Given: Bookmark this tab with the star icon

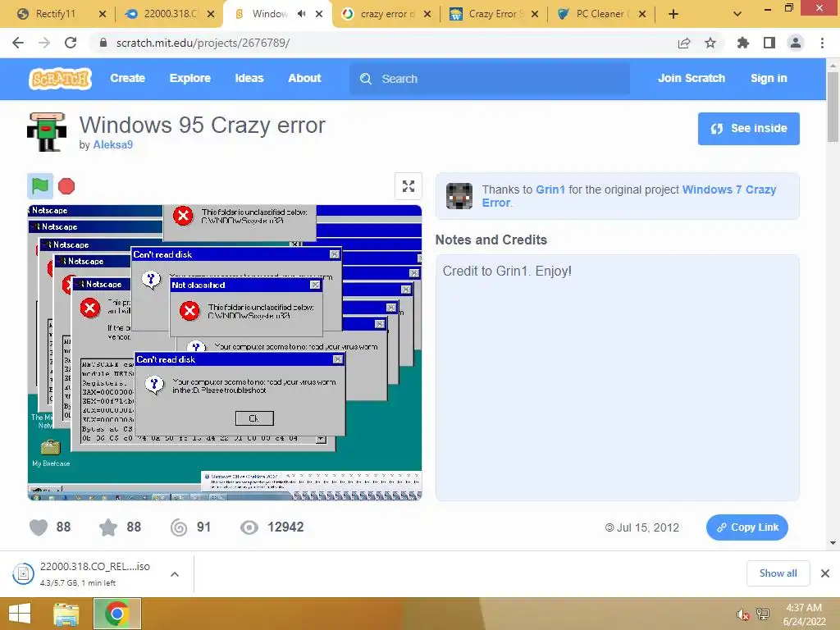Looking at the screenshot, I should pyautogui.click(x=710, y=43).
